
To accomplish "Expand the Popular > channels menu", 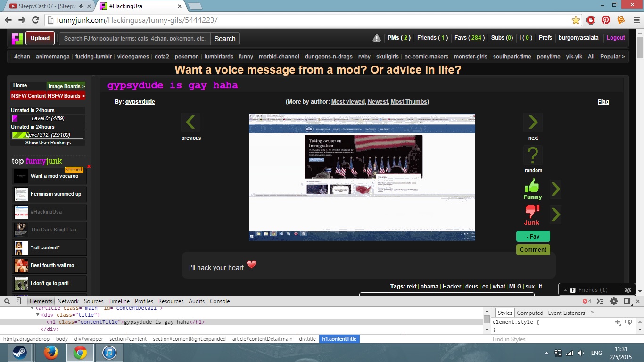I will [x=612, y=57].
